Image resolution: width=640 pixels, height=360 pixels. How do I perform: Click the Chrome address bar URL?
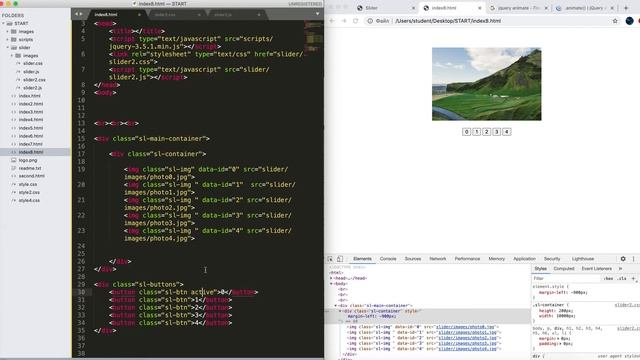(x=448, y=21)
